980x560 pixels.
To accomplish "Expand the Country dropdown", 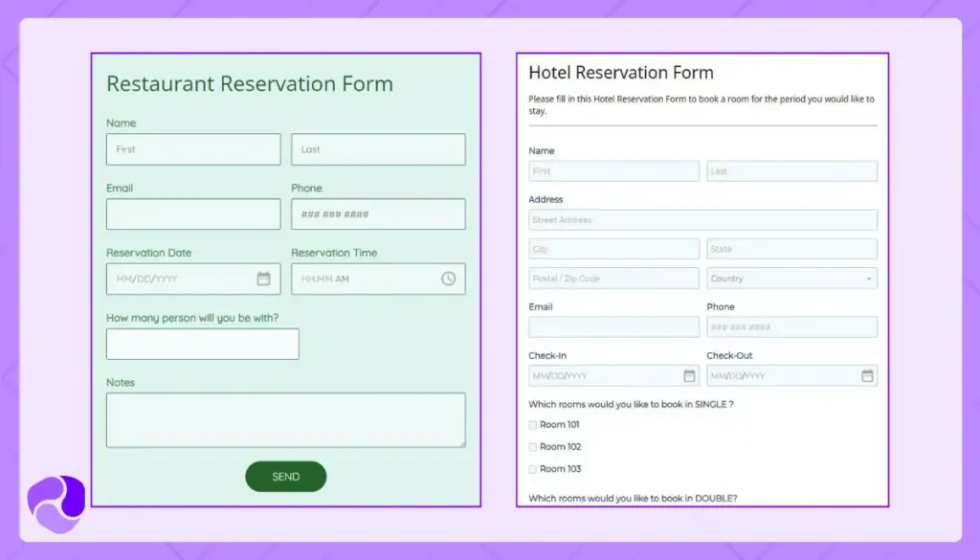I will coord(869,278).
